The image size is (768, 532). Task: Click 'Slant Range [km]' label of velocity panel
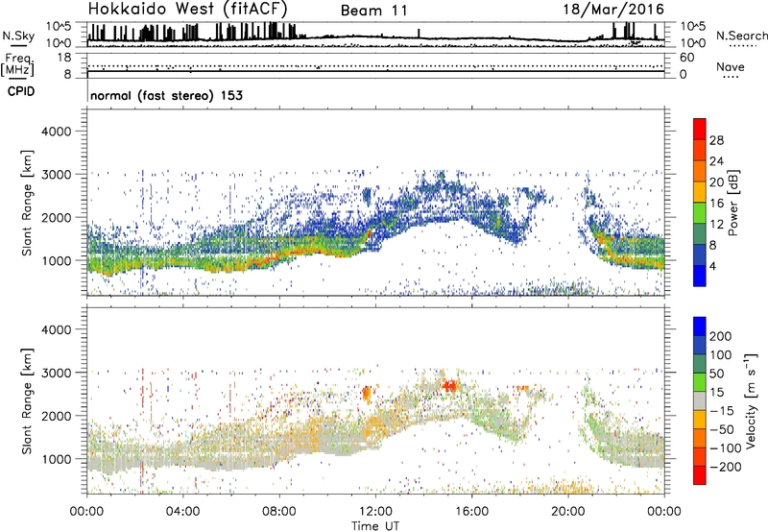[27, 401]
